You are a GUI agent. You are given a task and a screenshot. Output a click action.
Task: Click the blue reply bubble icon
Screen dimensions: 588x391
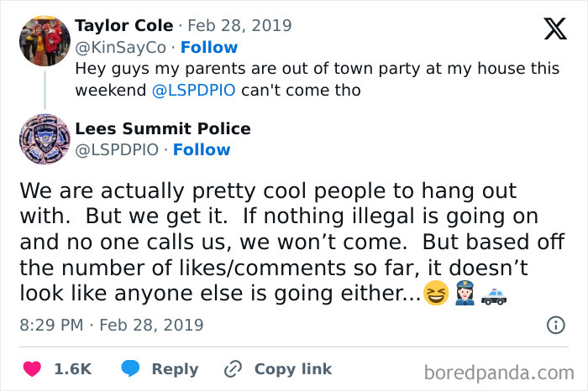[x=130, y=369]
